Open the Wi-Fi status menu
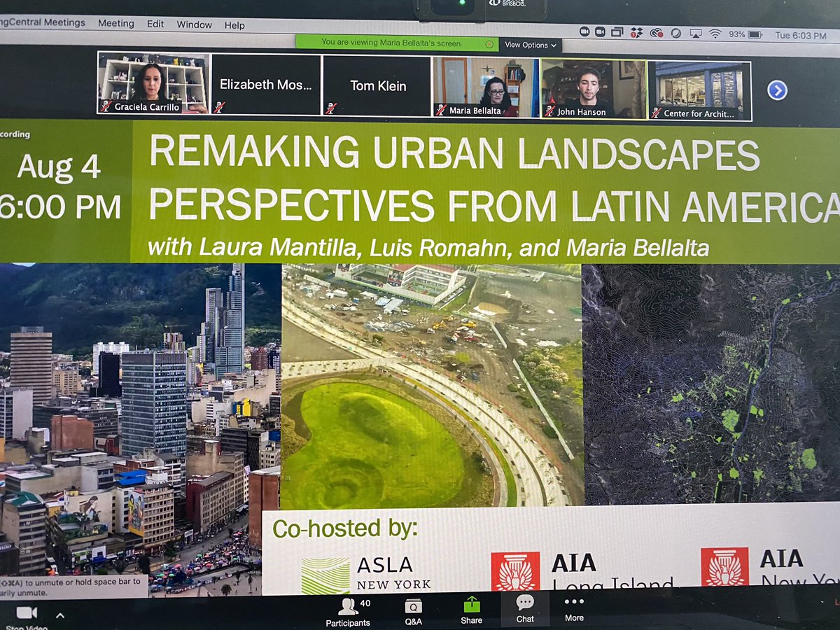The height and width of the screenshot is (630, 840). pos(715,33)
